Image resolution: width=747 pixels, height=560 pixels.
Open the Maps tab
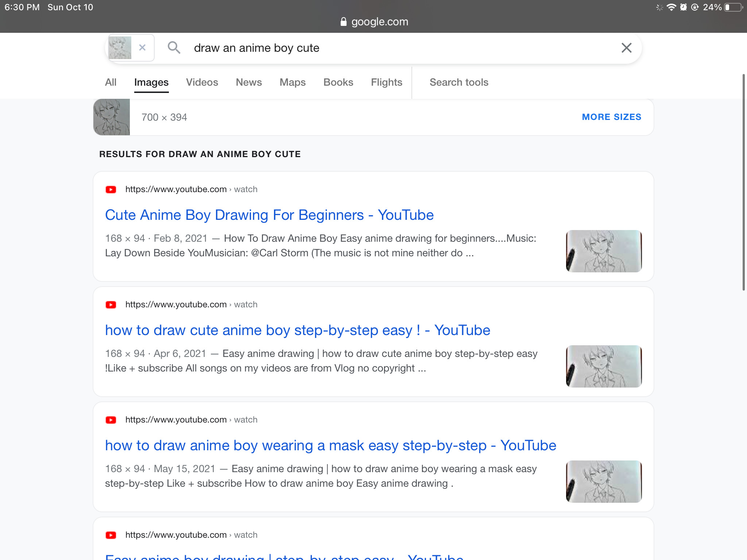pos(293,82)
